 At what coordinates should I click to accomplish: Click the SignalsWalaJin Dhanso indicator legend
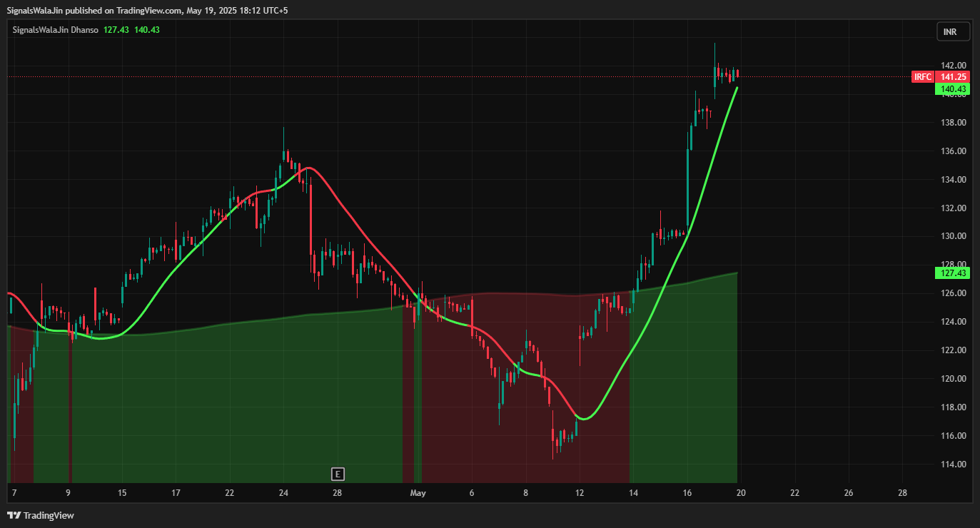pos(55,30)
